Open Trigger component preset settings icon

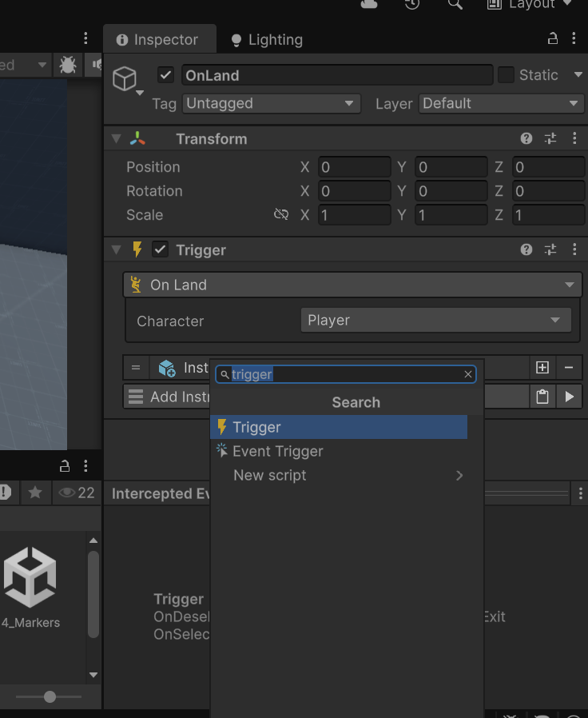(550, 249)
